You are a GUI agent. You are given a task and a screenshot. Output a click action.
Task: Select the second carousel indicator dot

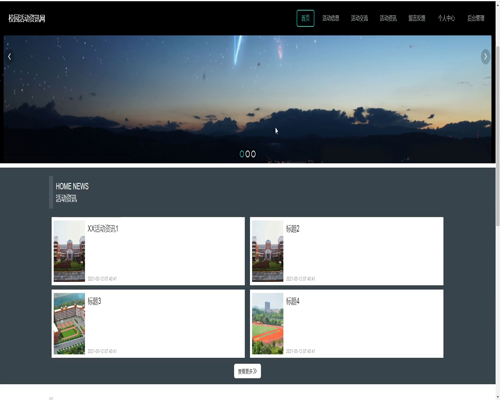coord(248,154)
